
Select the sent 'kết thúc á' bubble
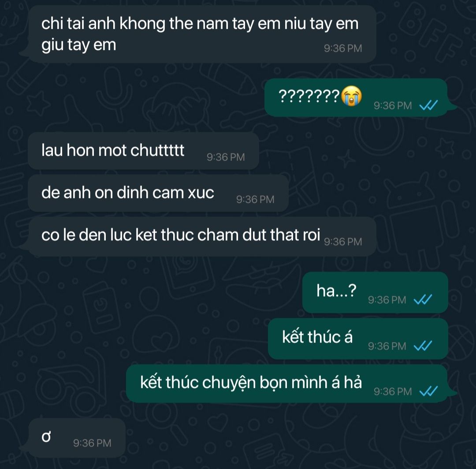tap(358, 339)
